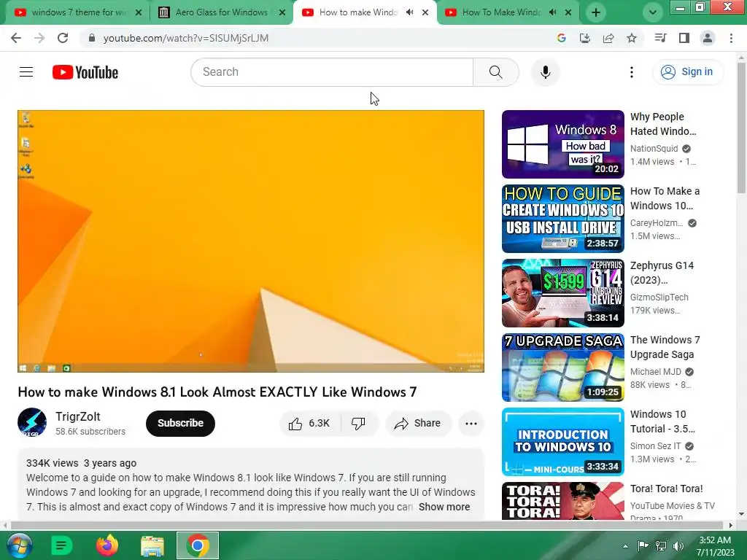
Task: Click the vertical page scrollbar
Action: [x=742, y=128]
